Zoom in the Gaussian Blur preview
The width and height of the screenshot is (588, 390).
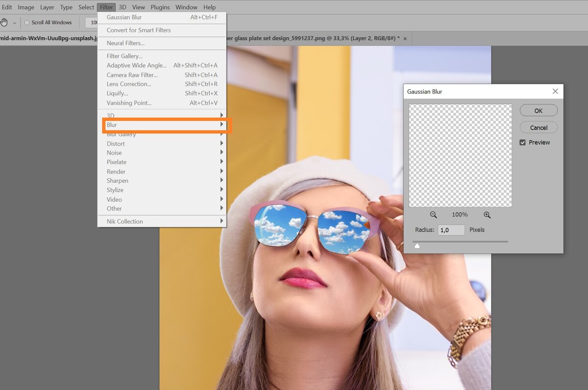pyautogui.click(x=487, y=215)
